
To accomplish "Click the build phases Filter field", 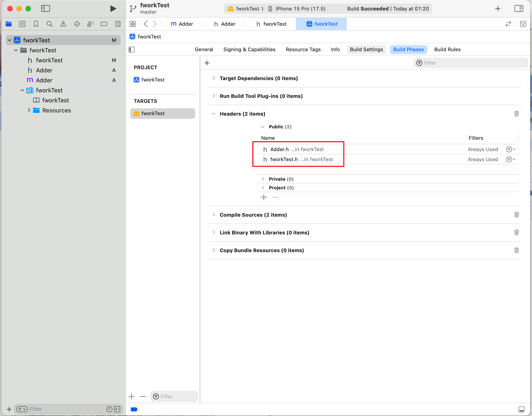I will pyautogui.click(x=471, y=63).
